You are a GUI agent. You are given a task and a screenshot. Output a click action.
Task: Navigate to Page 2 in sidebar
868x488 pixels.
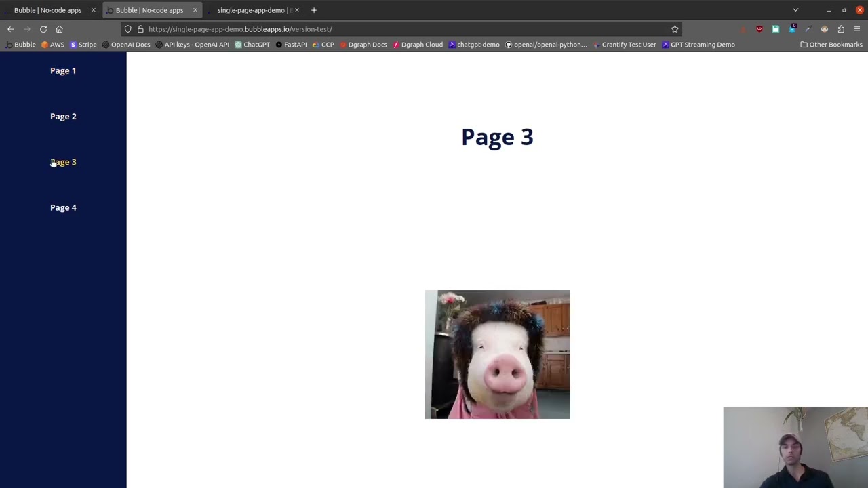[63, 117]
